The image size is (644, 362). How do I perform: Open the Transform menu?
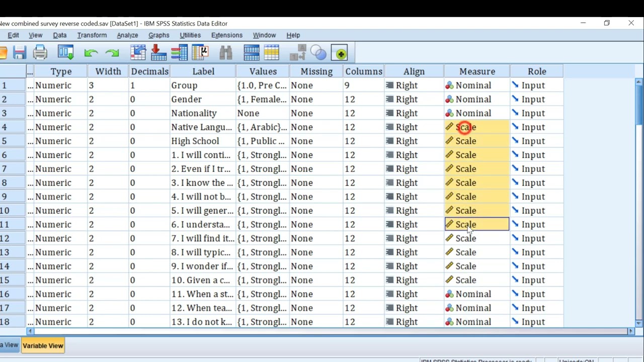click(92, 35)
